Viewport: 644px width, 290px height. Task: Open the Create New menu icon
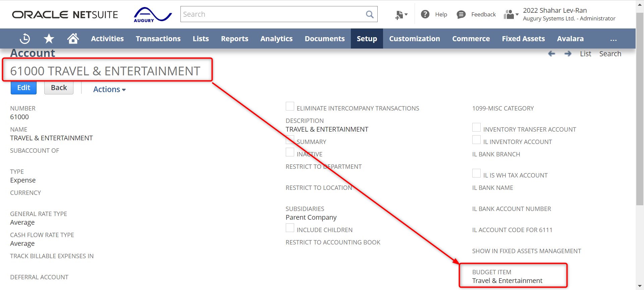[401, 15]
